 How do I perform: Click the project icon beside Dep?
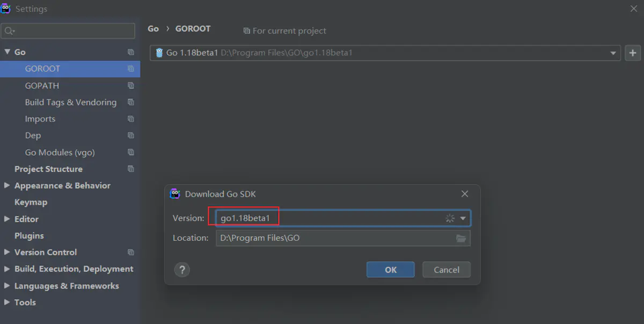coord(130,135)
